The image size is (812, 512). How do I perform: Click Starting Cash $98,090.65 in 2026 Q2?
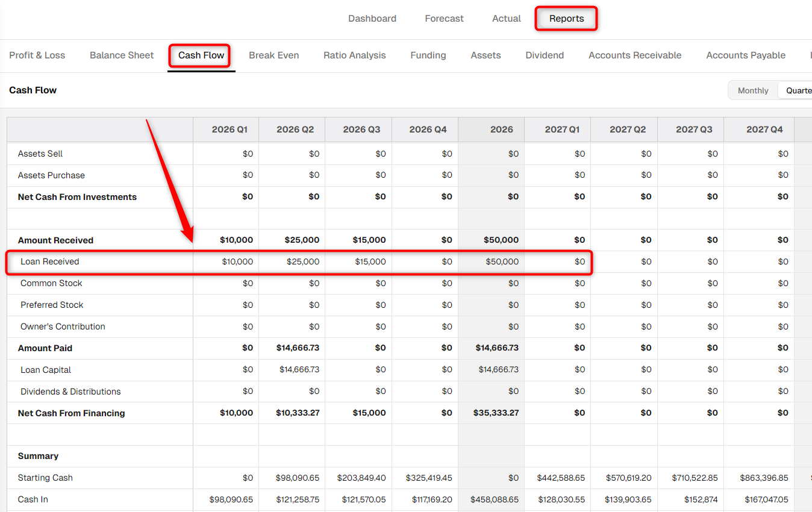coord(298,478)
